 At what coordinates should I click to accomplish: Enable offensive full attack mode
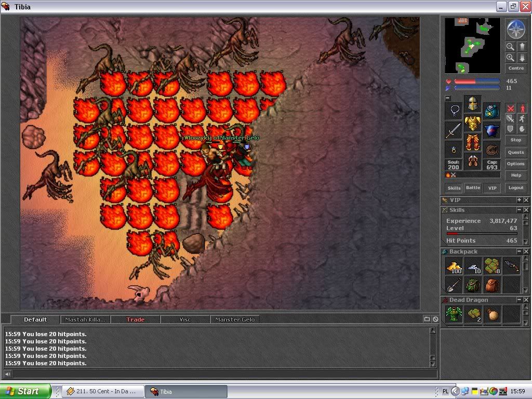(511, 109)
